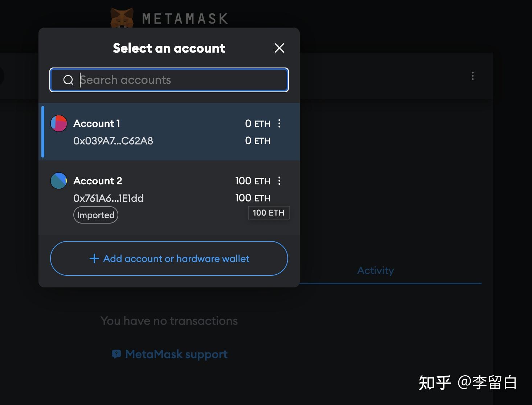Click the search magnifier icon
The image size is (532, 405).
pyautogui.click(x=68, y=80)
